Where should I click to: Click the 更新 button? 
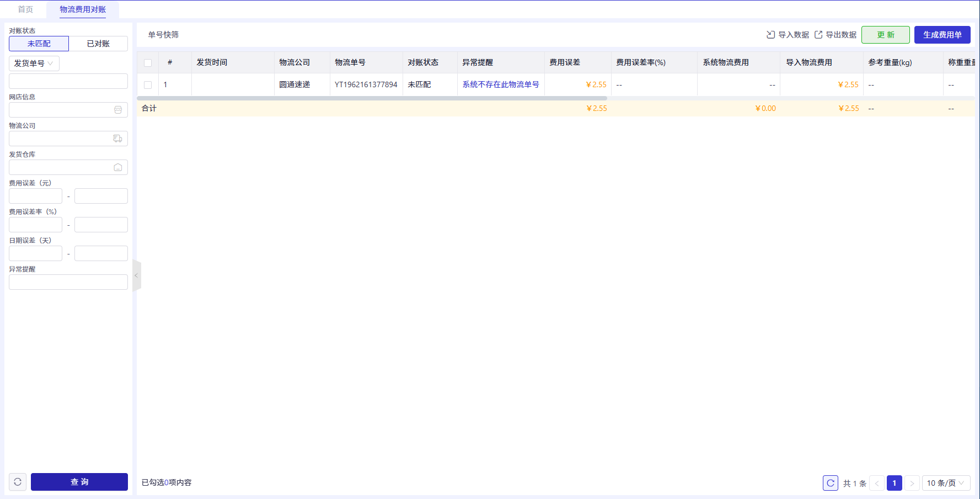tap(886, 35)
